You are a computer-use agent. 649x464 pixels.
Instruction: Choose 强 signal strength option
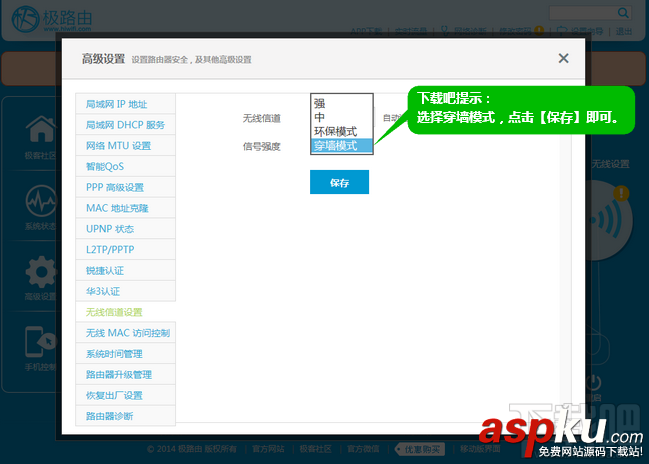tap(342, 103)
